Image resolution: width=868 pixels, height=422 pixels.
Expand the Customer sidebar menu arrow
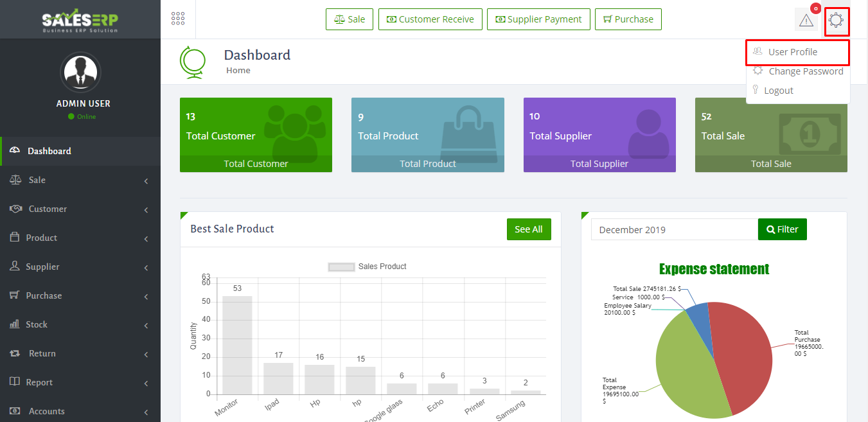(x=146, y=210)
